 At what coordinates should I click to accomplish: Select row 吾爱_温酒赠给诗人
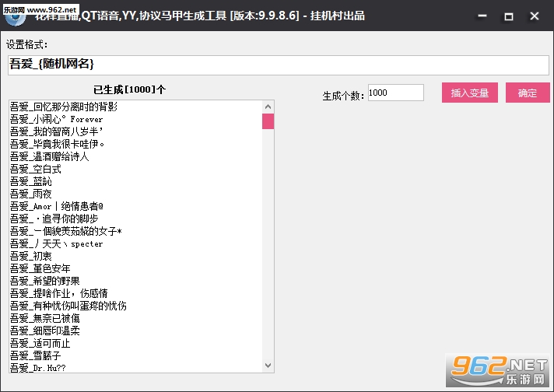(x=135, y=156)
